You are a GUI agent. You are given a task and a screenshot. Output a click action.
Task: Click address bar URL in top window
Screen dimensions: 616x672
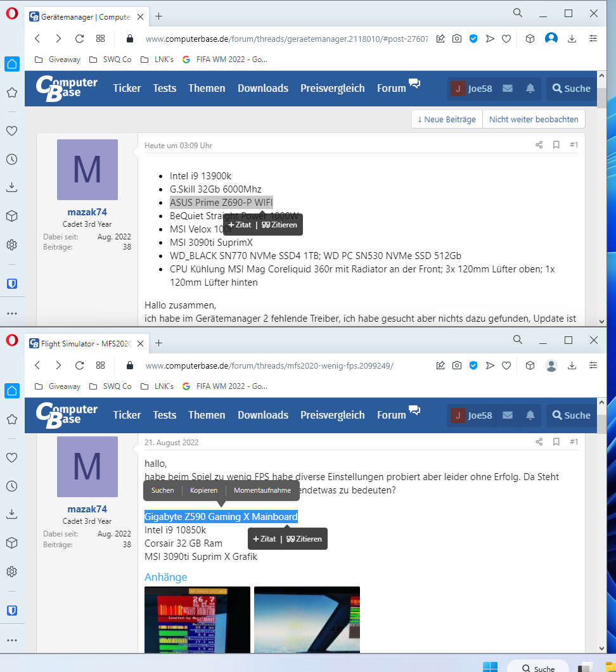click(286, 39)
